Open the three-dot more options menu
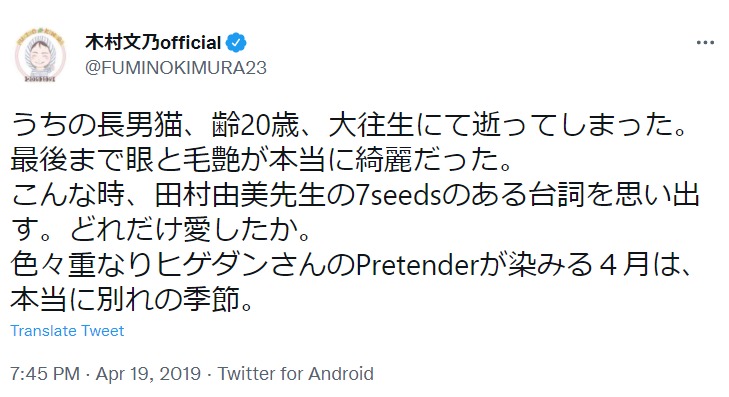 click(705, 43)
